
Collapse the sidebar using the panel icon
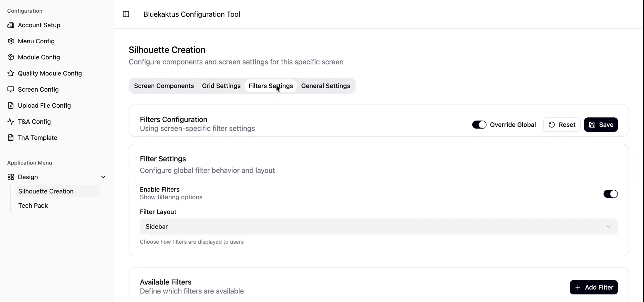click(x=126, y=14)
